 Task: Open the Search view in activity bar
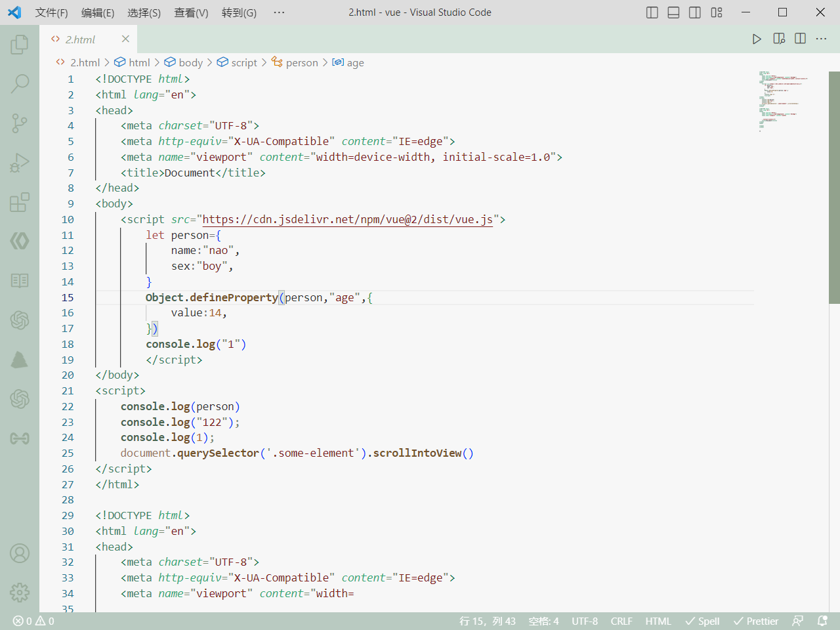pos(20,83)
